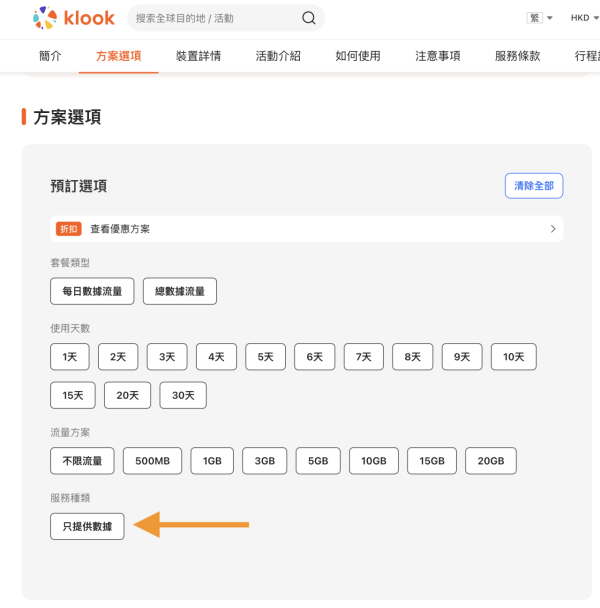Choose 9天 usage duration
Screen dimensions: 600x608
[x=462, y=357]
